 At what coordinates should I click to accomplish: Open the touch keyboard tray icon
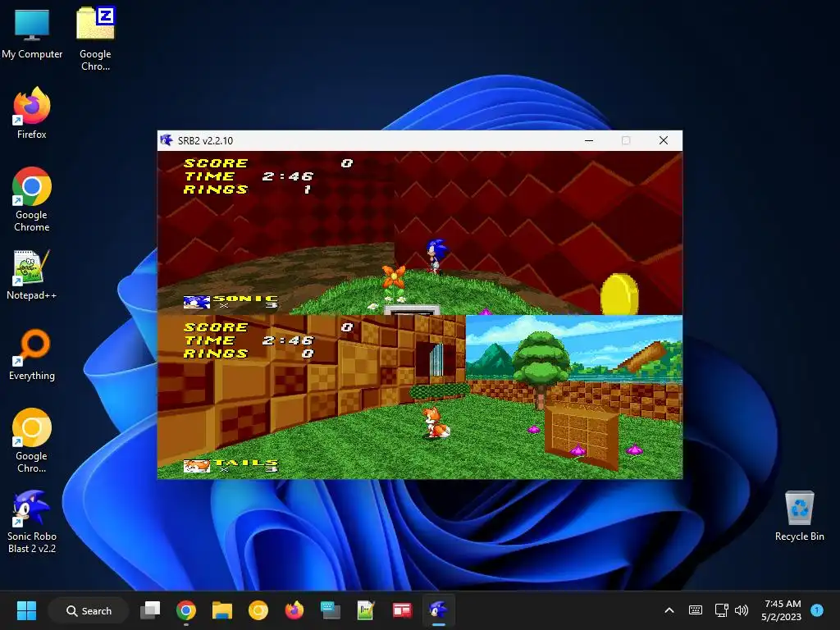coord(696,610)
